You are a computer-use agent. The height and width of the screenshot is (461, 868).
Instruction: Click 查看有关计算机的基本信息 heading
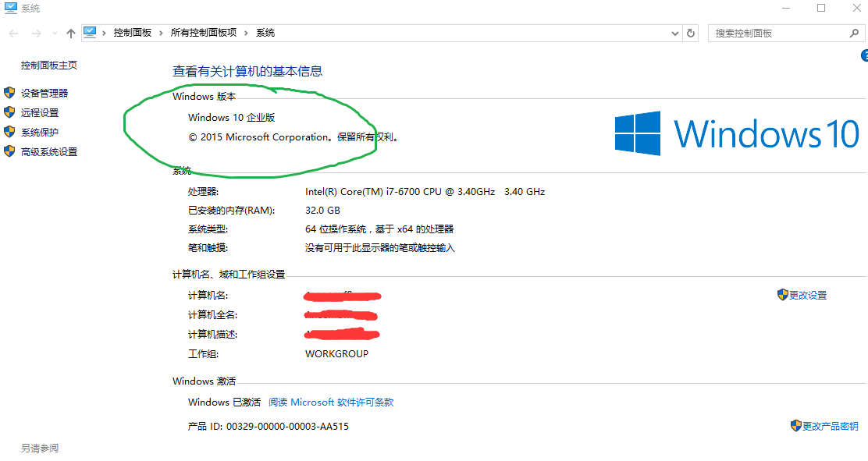[247, 72]
